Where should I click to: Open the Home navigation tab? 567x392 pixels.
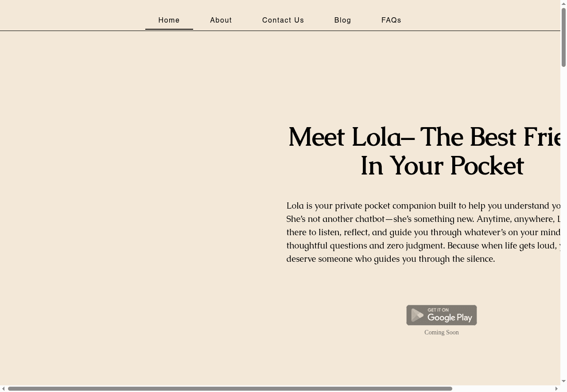[169, 20]
